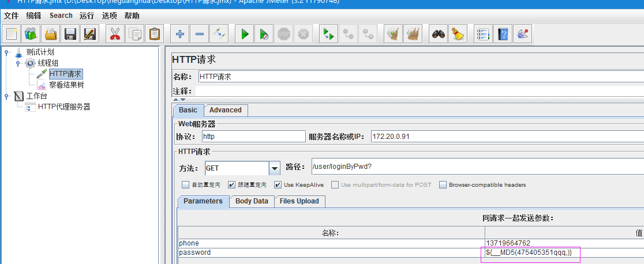Reset search with yellow broom icon
This screenshot has height=264, width=644.
(x=458, y=33)
